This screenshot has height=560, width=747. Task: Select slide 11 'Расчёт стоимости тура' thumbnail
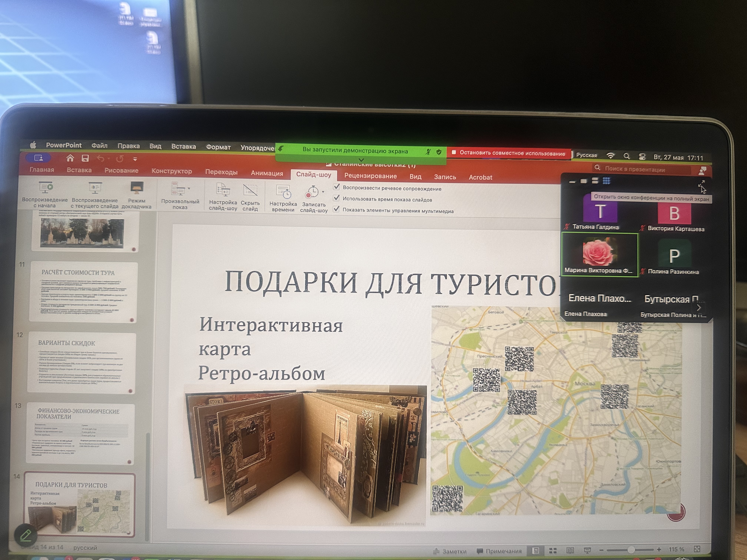tap(83, 292)
